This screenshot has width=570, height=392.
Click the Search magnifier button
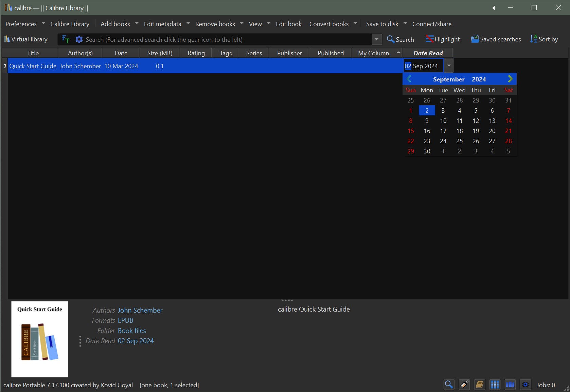click(x=400, y=39)
